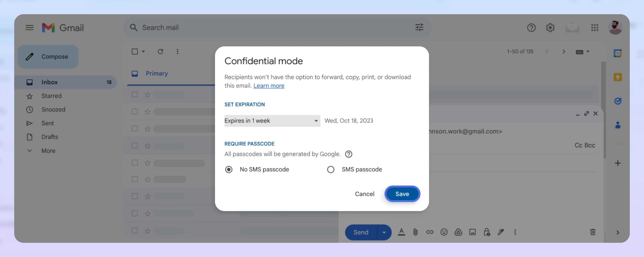Open the Expires in 1 week dropdown
This screenshot has height=257, width=644.
coord(272,121)
